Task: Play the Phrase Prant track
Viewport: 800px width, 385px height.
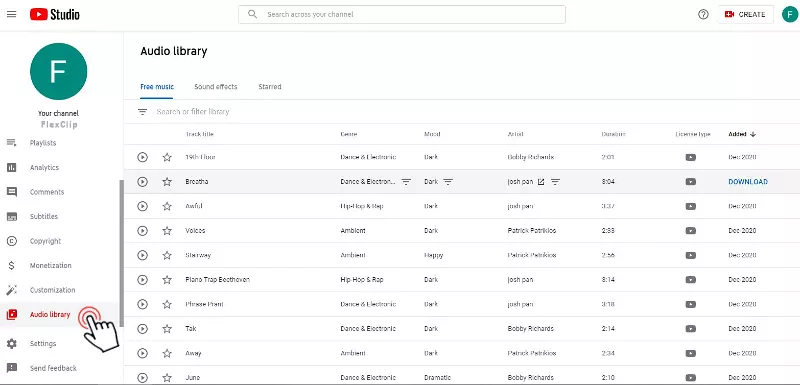Action: (142, 304)
